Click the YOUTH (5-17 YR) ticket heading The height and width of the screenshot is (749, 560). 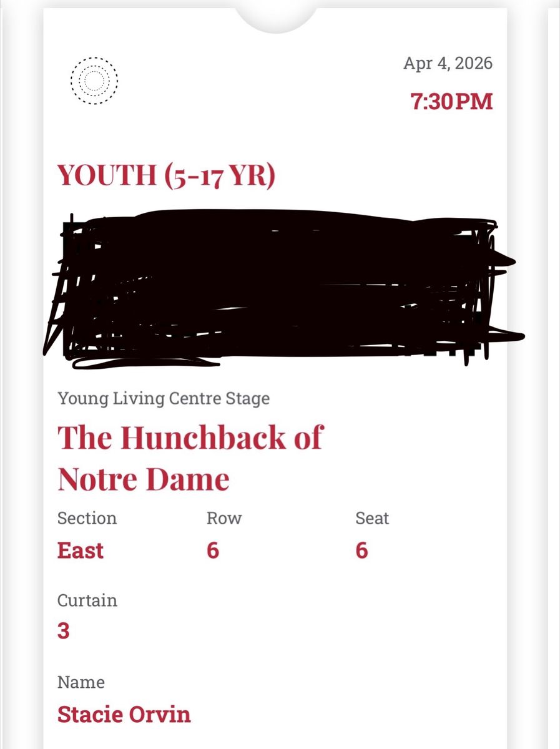pos(166,175)
